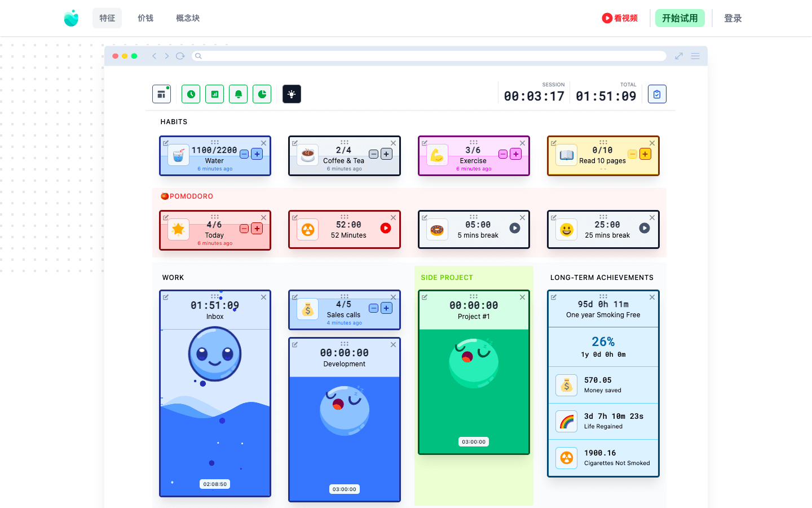The height and width of the screenshot is (508, 812).
Task: Toggle the dark lightbulb theme button
Action: (292, 94)
